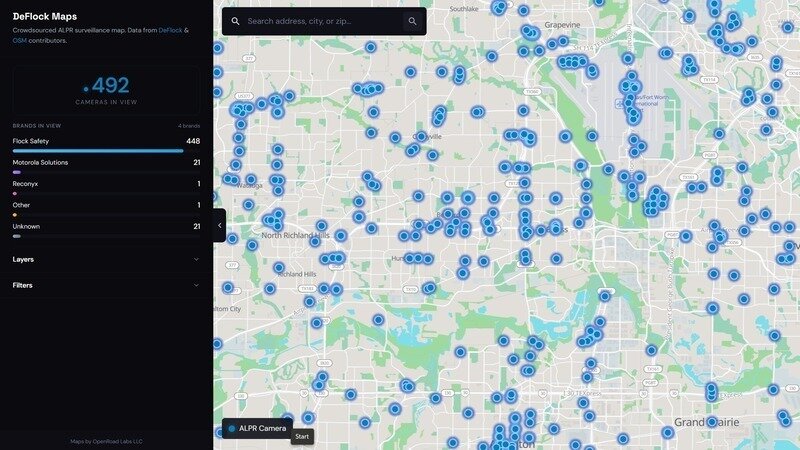The height and width of the screenshot is (450, 800).
Task: Click the Southlake map label
Action: [x=464, y=9]
